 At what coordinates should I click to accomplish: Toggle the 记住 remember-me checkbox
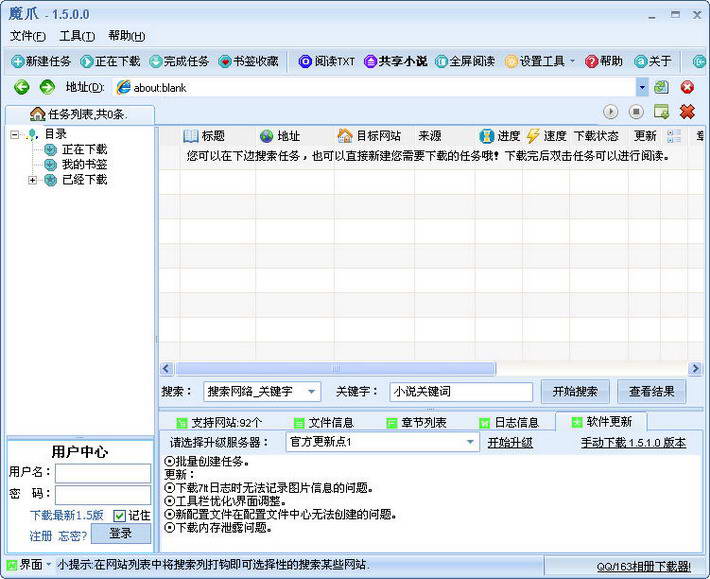tap(120, 515)
